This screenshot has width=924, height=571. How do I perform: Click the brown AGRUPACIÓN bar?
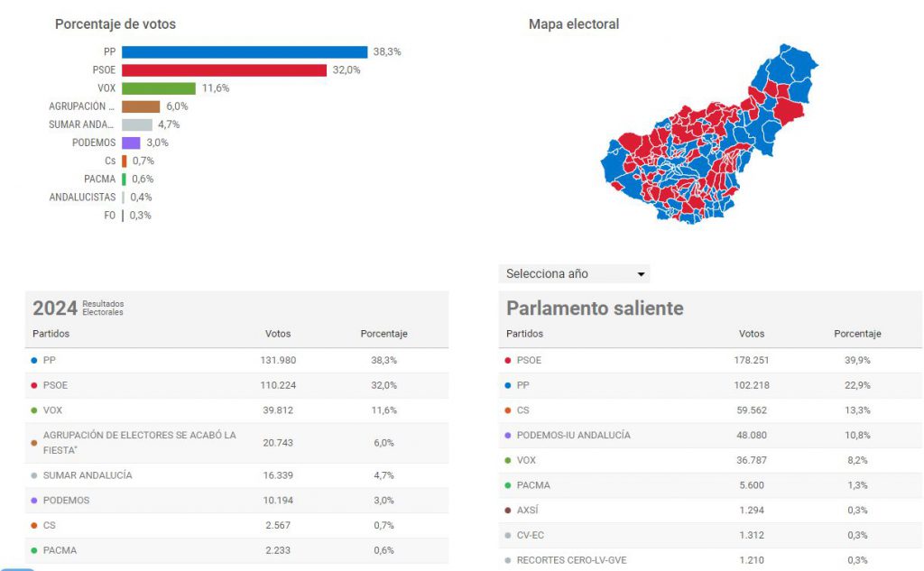coord(141,106)
